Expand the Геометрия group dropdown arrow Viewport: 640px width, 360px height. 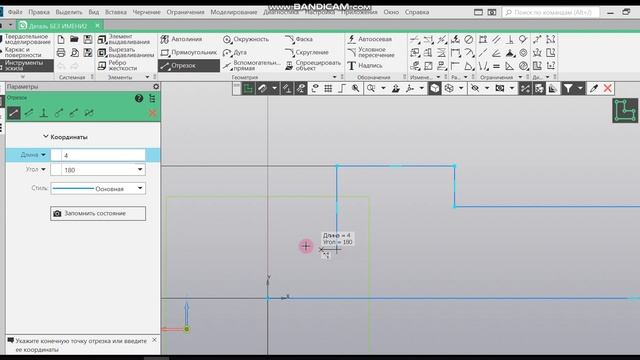tap(335, 77)
